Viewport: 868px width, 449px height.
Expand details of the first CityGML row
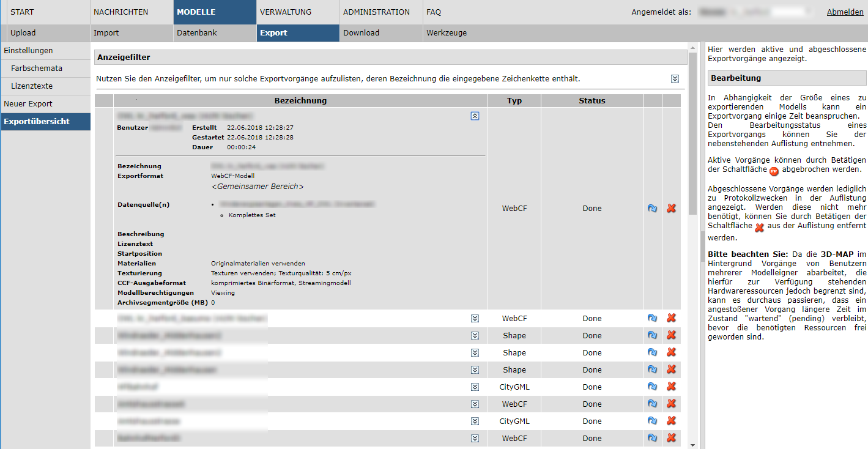[x=475, y=387]
